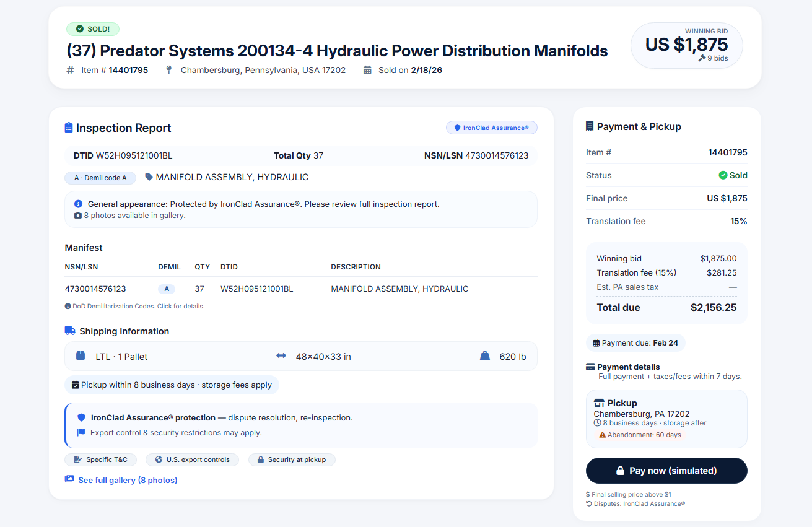Click manifest description MANIFOLD ASSEMBLY, HYDRAULIC
Image resolution: width=812 pixels, height=527 pixels.
399,289
